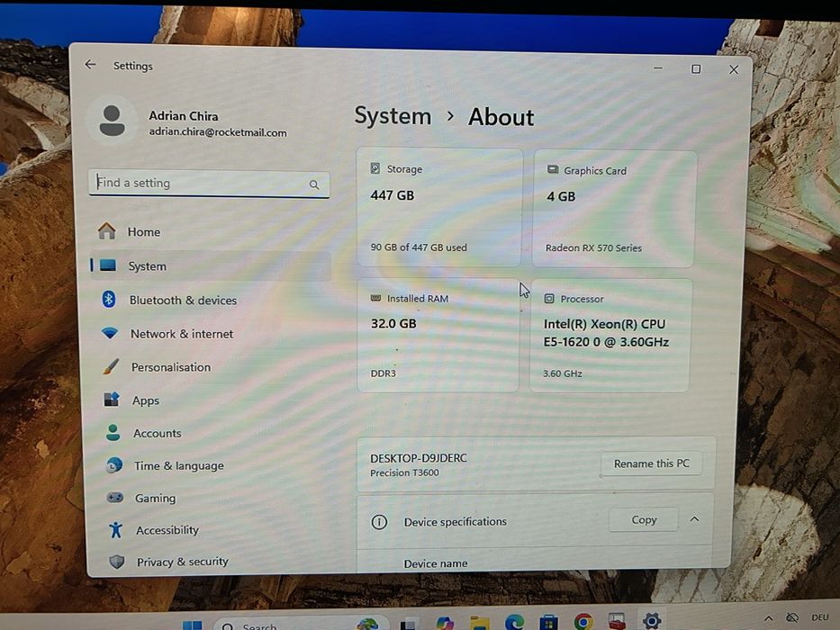This screenshot has width=840, height=630.
Task: Select the Installed RAM card
Action: tap(438, 335)
